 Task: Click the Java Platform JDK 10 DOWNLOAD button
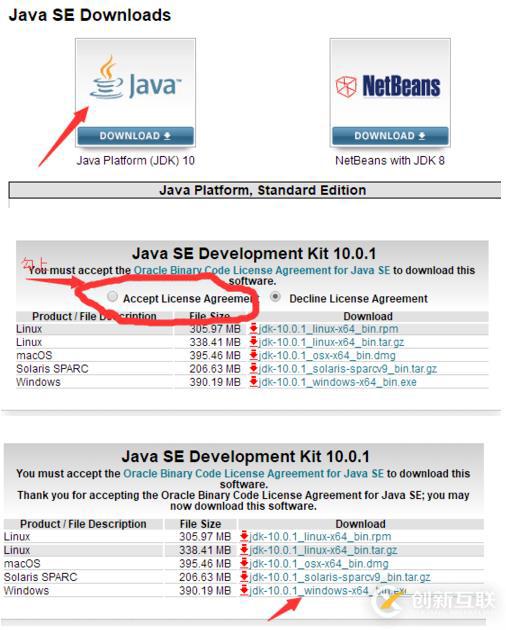point(135,136)
